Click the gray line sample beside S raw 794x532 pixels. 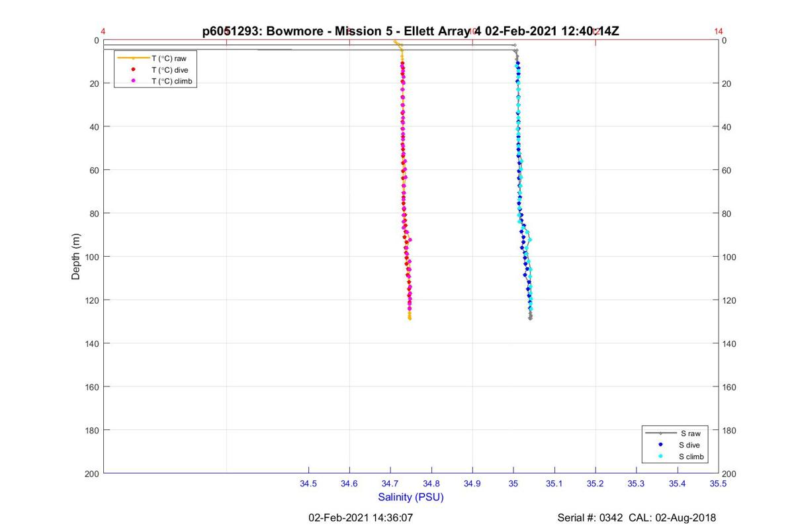tap(660, 433)
